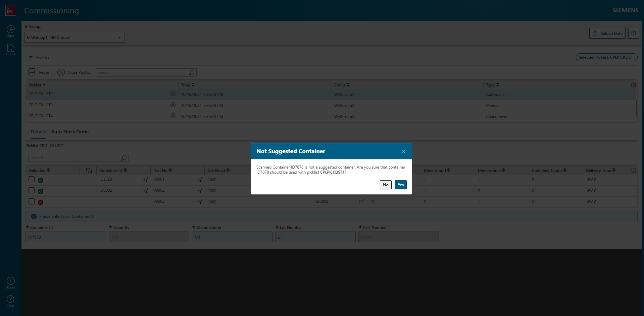644x316 pixels.
Task: Click the Close Picklist icon
Action: (61, 72)
